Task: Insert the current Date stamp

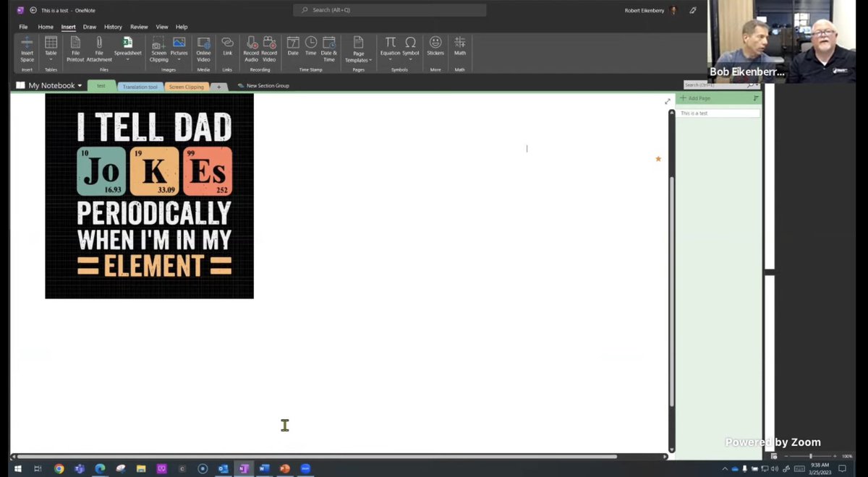Action: pos(293,46)
